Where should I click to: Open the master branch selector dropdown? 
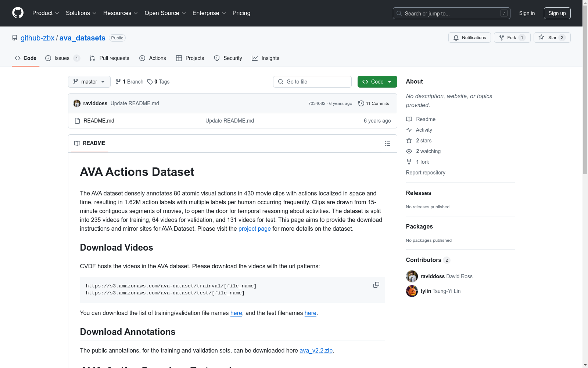89,82
